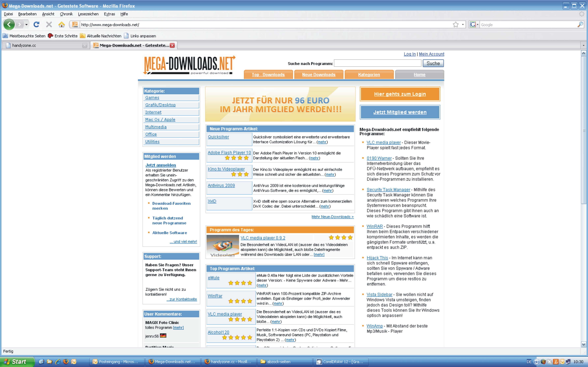Click the DE language indicator in tray

click(529, 362)
